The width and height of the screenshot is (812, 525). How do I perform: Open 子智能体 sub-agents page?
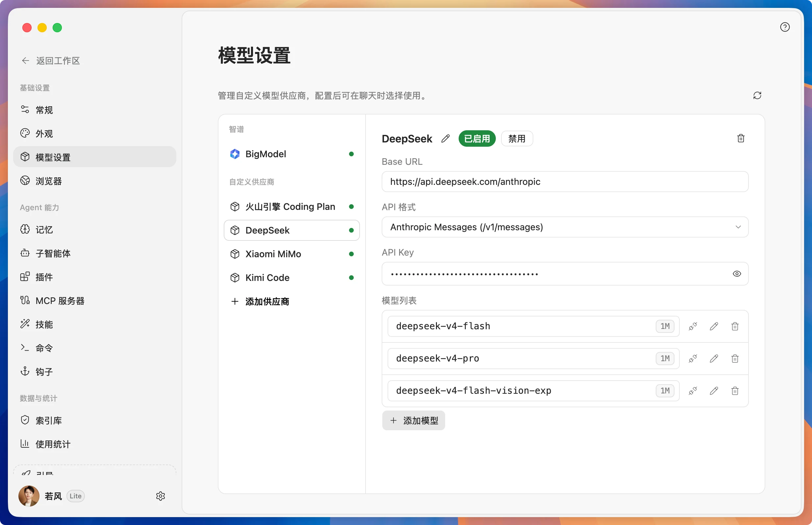pos(94,253)
